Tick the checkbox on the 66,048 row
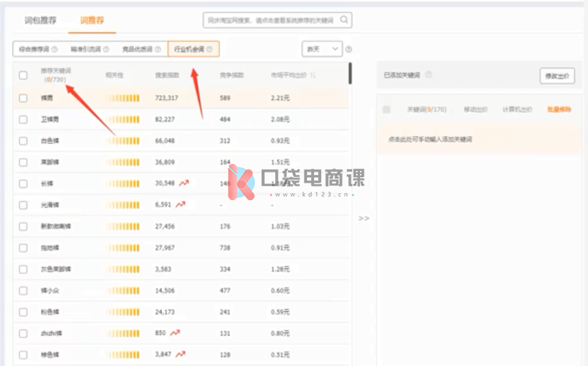The image size is (588, 366). point(23,141)
